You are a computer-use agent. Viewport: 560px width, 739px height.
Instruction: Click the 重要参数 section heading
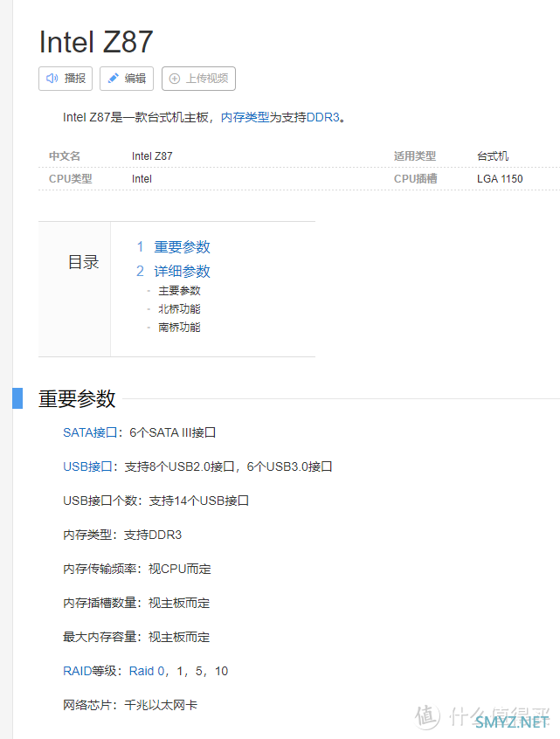point(77,398)
